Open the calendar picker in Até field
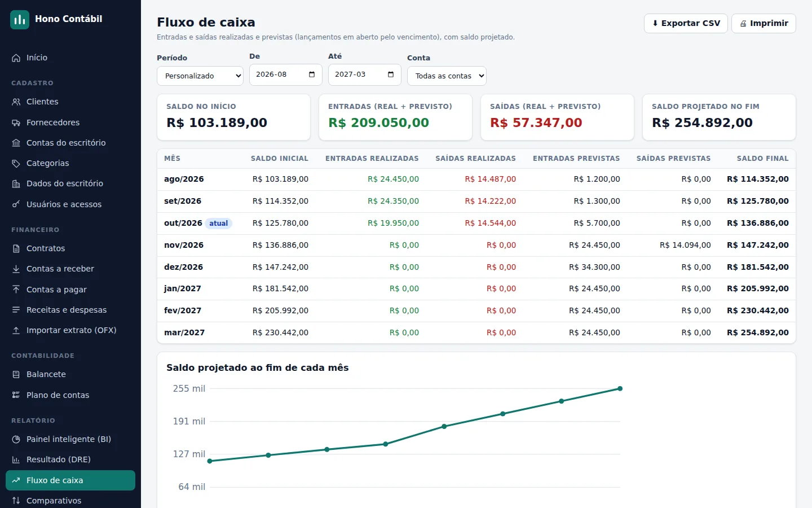Image resolution: width=812 pixels, height=508 pixels. (391, 75)
